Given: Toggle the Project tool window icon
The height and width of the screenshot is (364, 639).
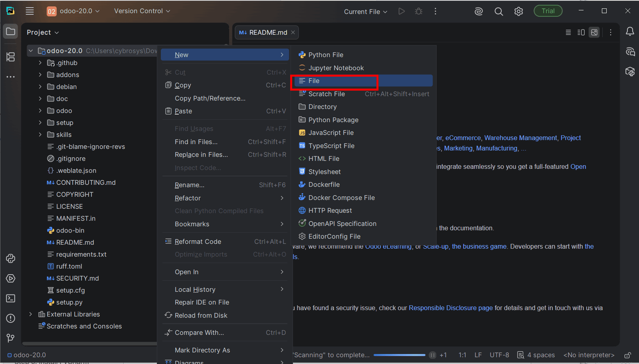Looking at the screenshot, I should click(11, 32).
